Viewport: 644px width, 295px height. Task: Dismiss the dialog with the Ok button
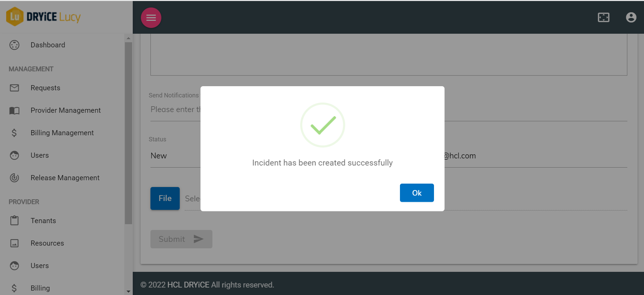click(x=417, y=192)
